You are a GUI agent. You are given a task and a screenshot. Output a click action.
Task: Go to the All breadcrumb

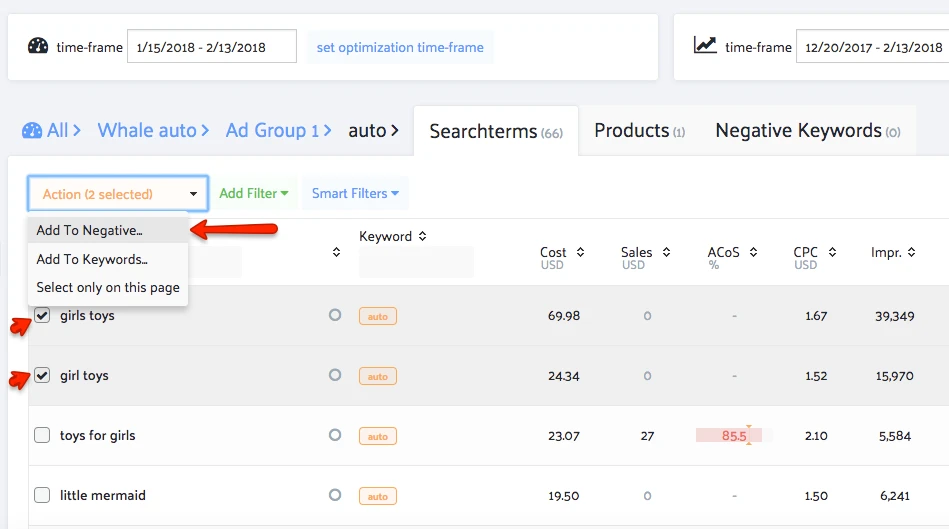pos(57,130)
